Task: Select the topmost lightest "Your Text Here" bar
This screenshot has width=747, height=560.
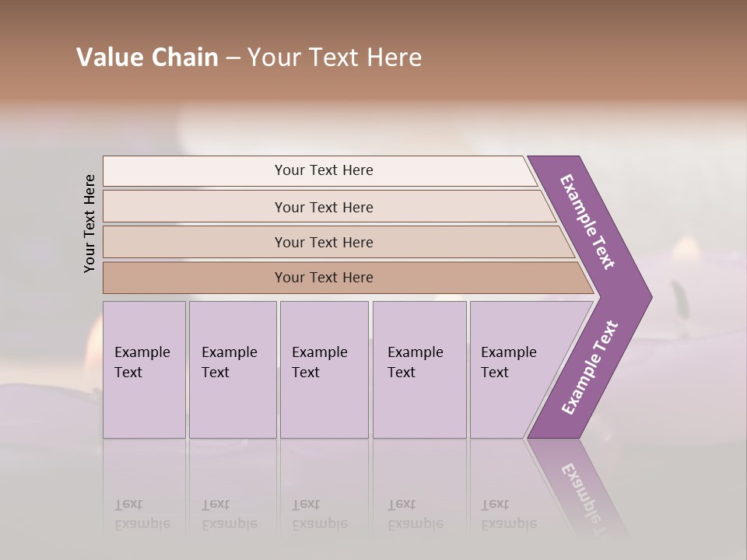Action: click(x=324, y=170)
